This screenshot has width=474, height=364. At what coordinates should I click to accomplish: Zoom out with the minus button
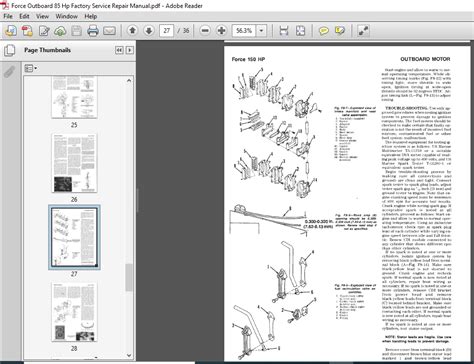(x=205, y=31)
